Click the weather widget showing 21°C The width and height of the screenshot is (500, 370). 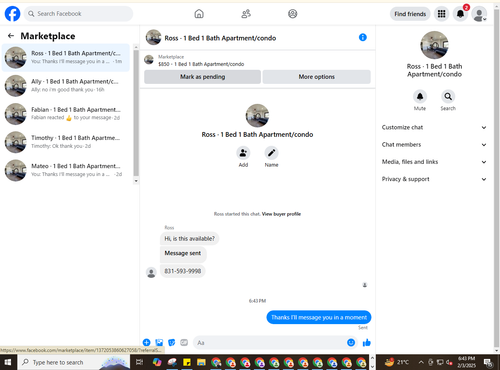point(397,362)
